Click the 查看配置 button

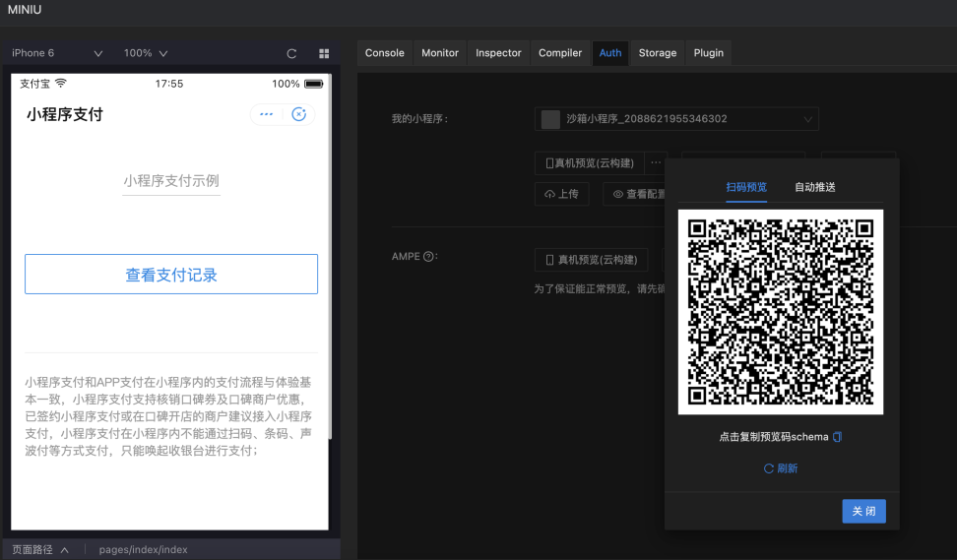635,194
